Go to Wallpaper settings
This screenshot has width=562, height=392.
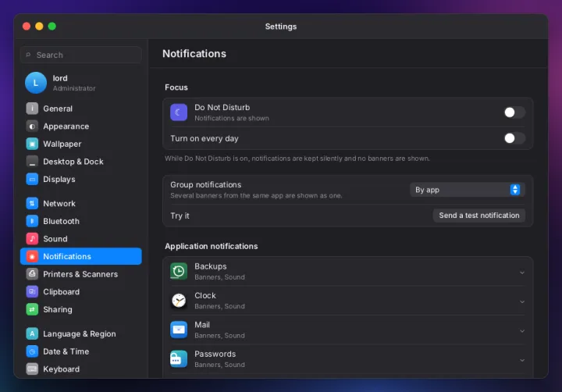click(x=81, y=144)
